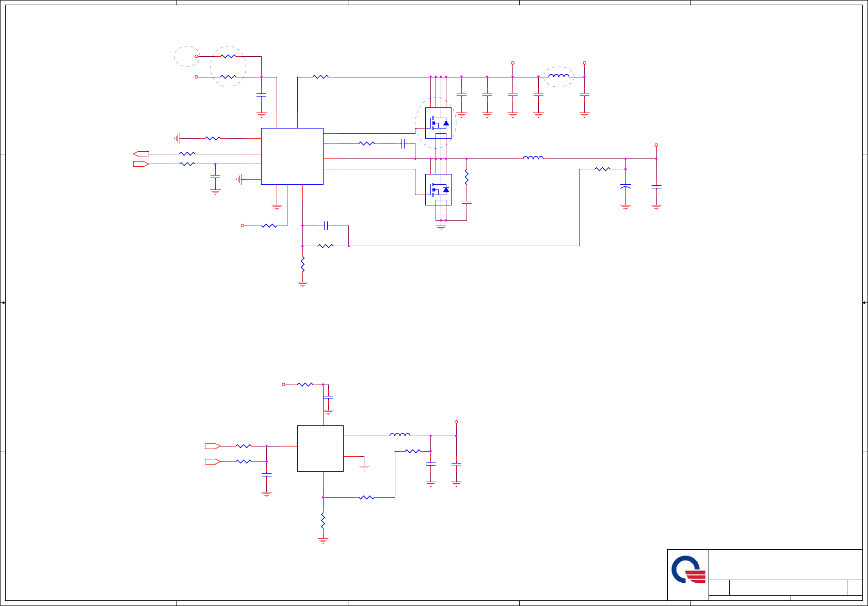Select the upper resistor inside the dashed ellipse
Viewport: 868px width, 606px height.
click(228, 56)
